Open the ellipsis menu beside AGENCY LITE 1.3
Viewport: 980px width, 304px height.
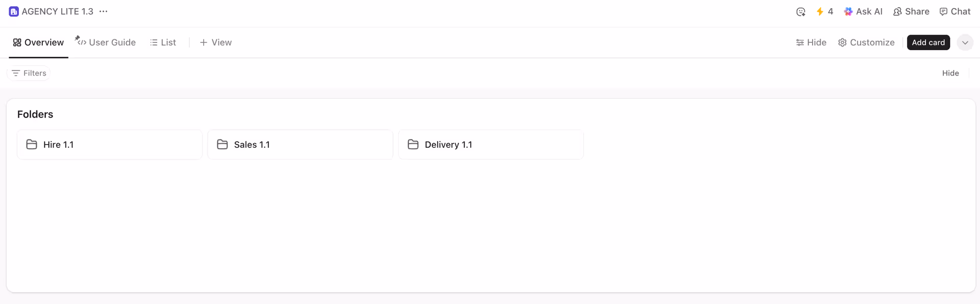pyautogui.click(x=104, y=11)
